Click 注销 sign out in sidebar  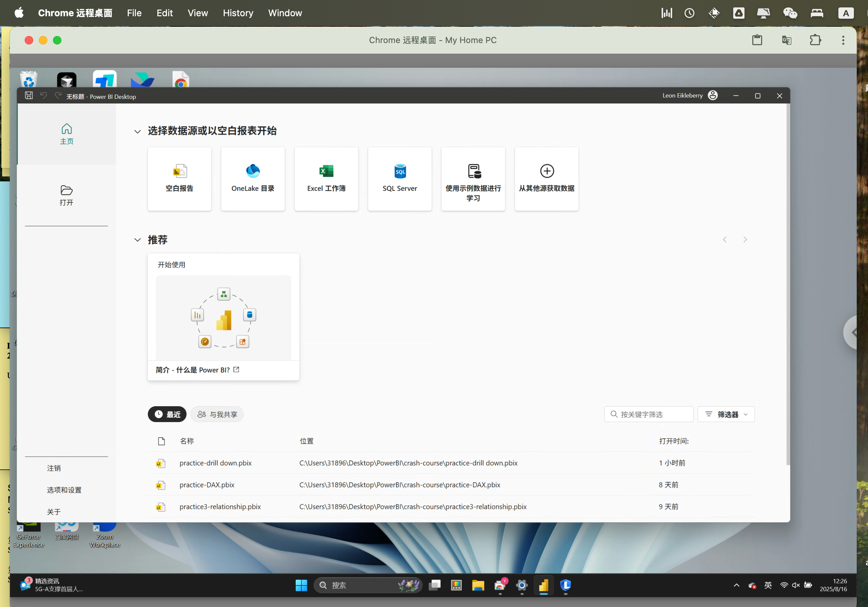pos(54,468)
